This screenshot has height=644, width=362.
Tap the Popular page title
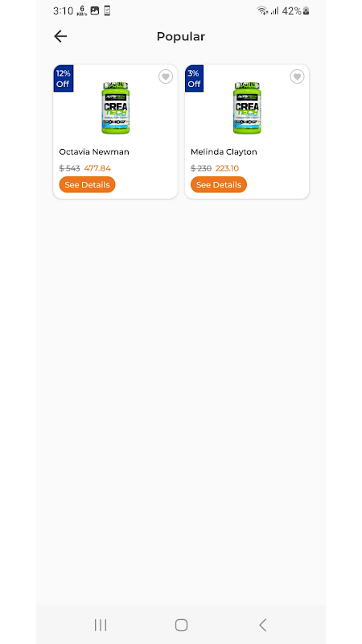(180, 36)
